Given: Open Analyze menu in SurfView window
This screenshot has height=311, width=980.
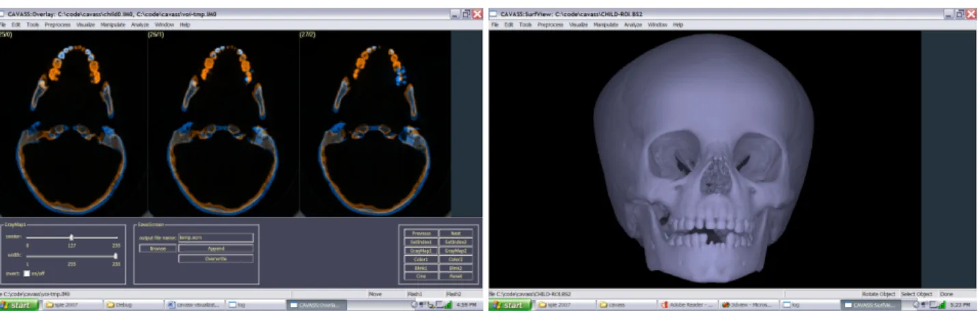Looking at the screenshot, I should tap(633, 25).
